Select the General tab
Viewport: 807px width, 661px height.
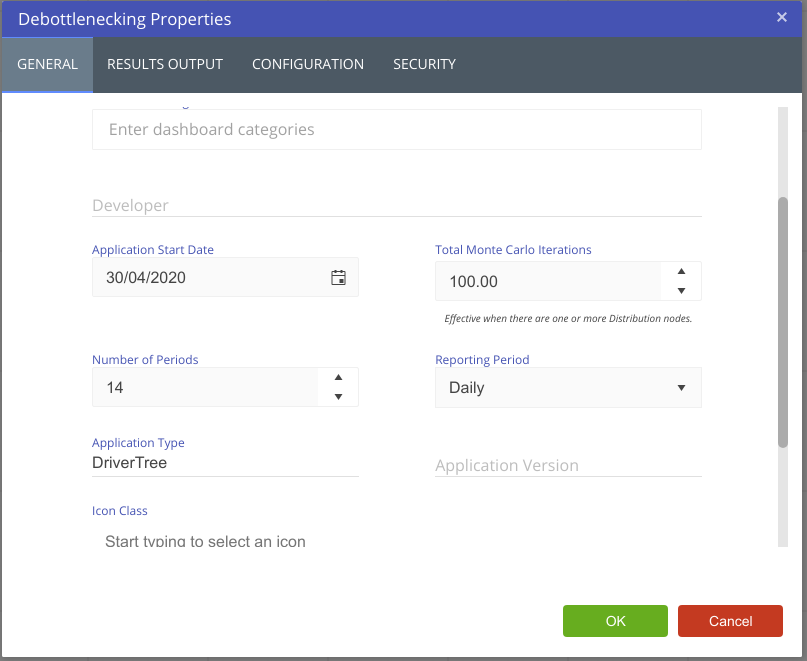(x=47, y=64)
